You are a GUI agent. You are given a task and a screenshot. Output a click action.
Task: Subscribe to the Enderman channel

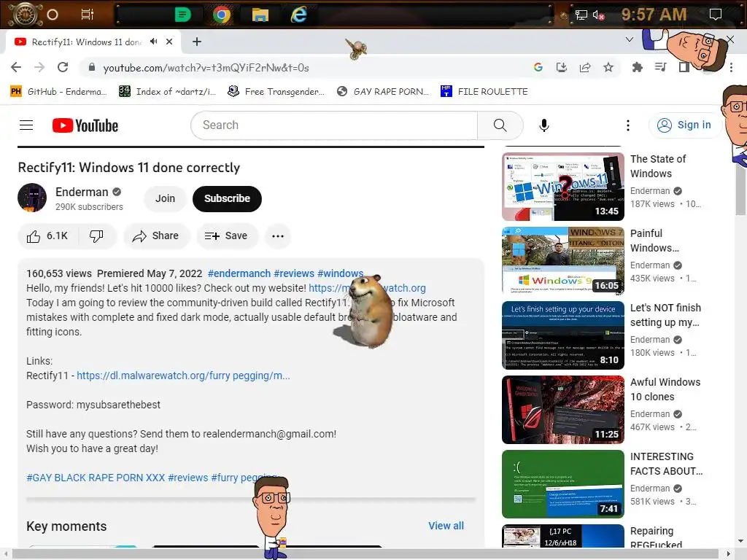pos(228,198)
